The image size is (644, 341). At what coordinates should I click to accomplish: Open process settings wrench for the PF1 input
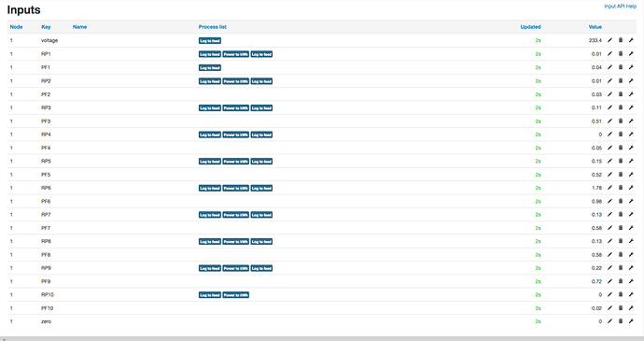pos(631,67)
